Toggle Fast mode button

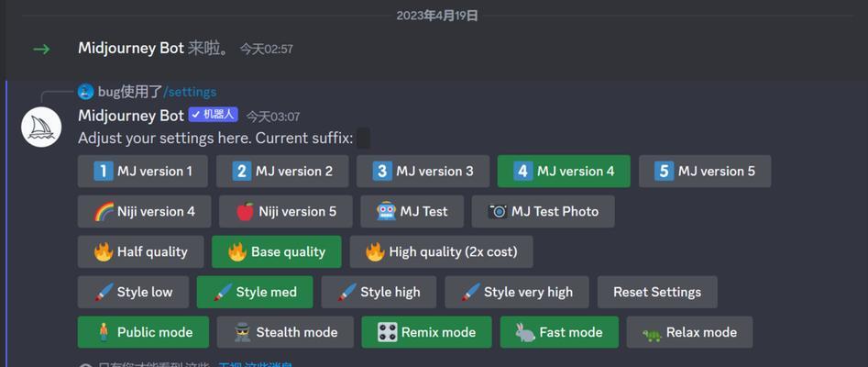click(x=559, y=332)
